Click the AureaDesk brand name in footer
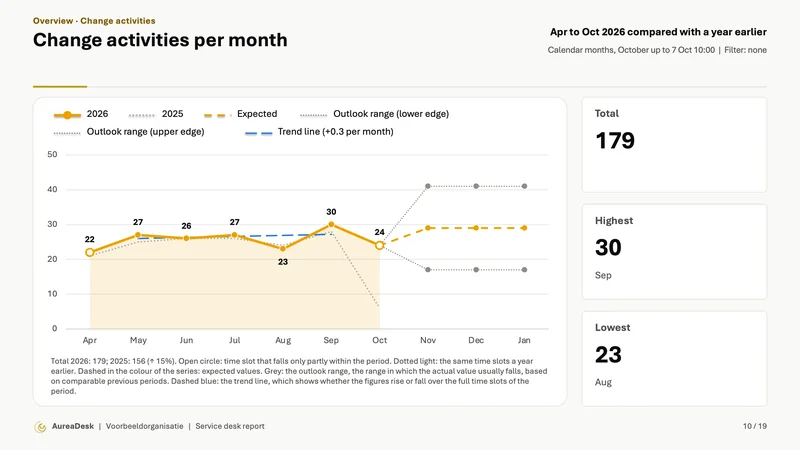The height and width of the screenshot is (450, 800). [73, 427]
